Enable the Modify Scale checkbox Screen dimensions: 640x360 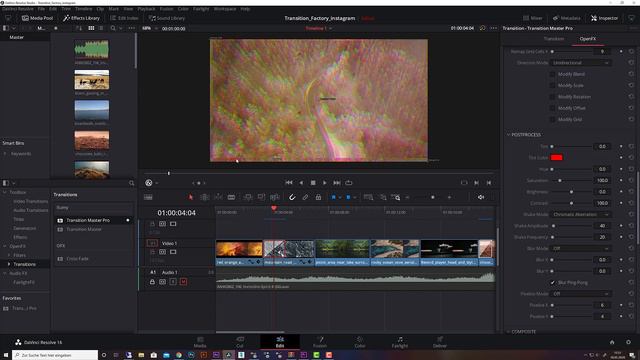552,86
